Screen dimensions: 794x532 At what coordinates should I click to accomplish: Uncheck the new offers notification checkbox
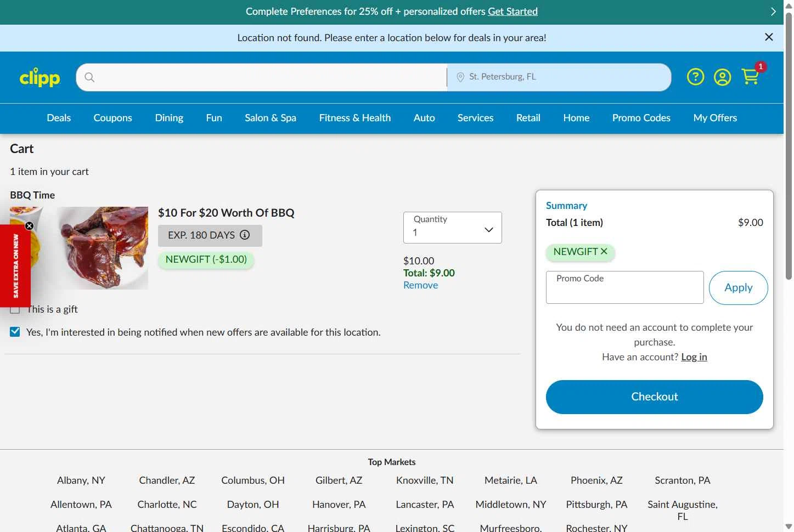pyautogui.click(x=15, y=332)
